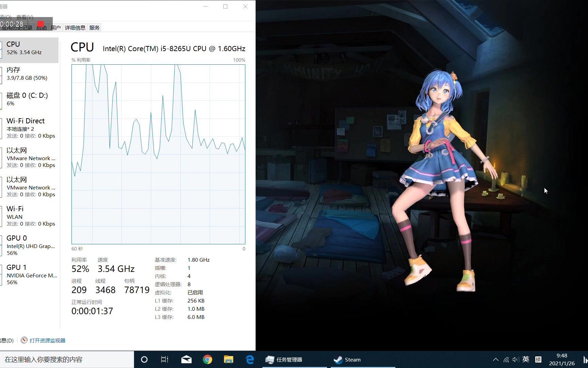Click the 打开资源监视器 link
The width and height of the screenshot is (588, 368).
(47, 340)
